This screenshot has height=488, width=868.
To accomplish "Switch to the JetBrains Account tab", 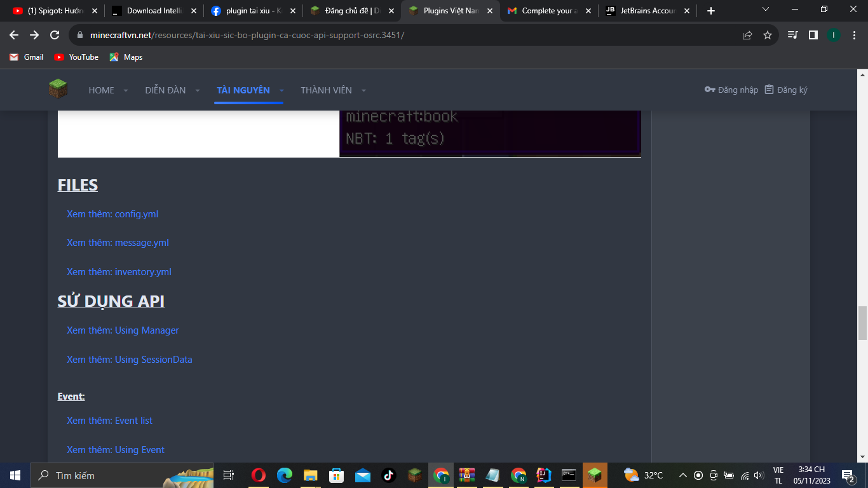I will point(648,11).
